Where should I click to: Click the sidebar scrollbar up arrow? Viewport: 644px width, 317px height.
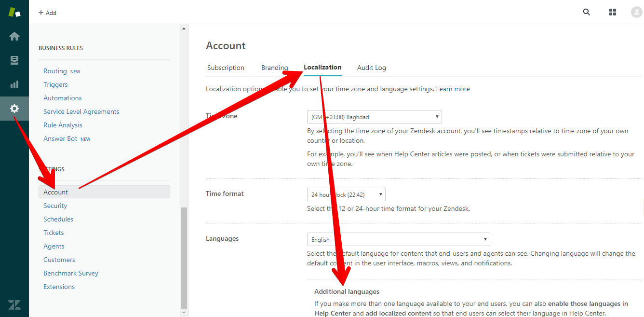click(184, 28)
